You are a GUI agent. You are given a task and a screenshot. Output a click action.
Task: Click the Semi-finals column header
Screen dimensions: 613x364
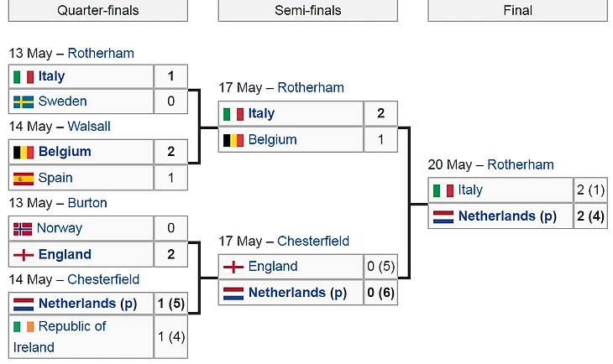click(x=307, y=10)
